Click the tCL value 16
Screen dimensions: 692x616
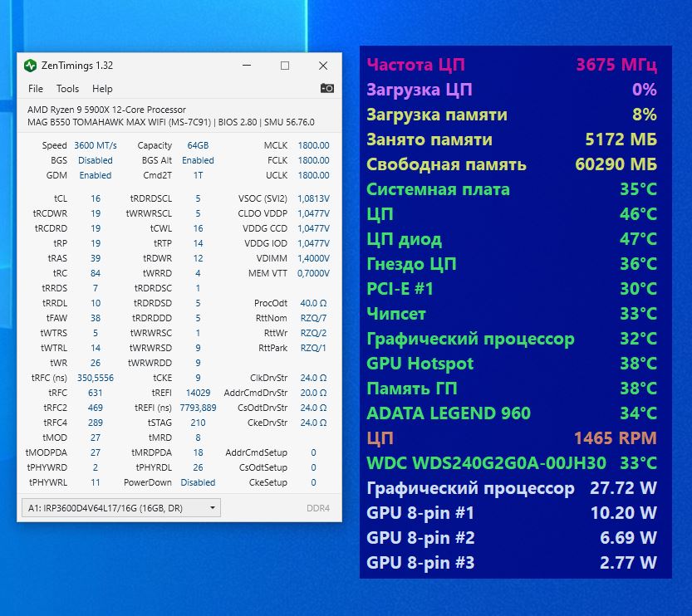coord(96,198)
